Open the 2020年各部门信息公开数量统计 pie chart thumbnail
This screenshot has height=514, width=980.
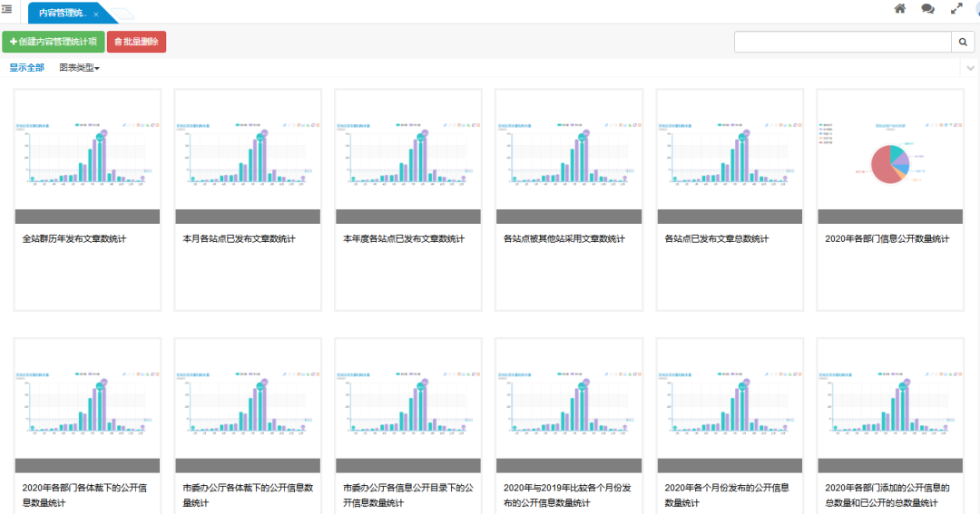(x=890, y=150)
